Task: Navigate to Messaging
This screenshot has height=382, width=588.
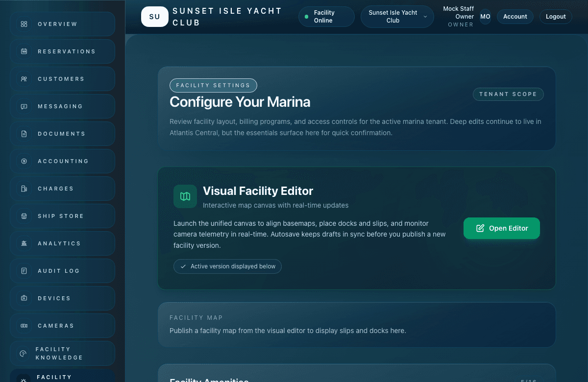Action: coord(62,106)
